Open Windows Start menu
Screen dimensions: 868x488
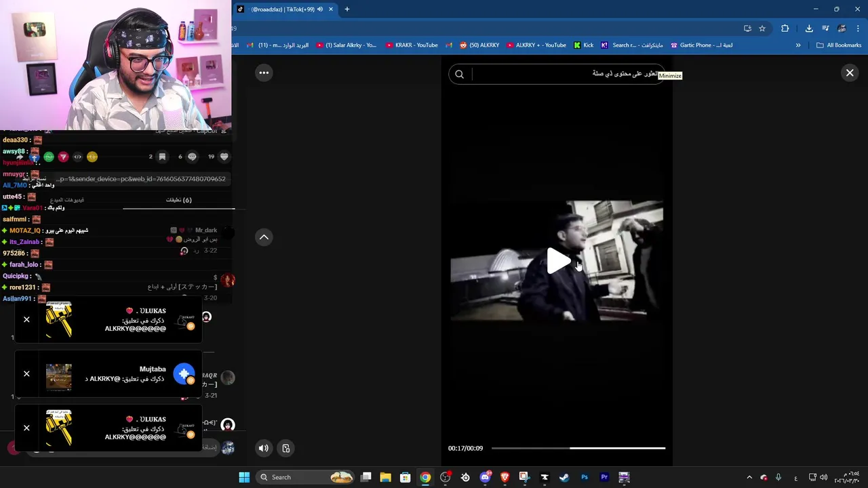[x=244, y=477]
